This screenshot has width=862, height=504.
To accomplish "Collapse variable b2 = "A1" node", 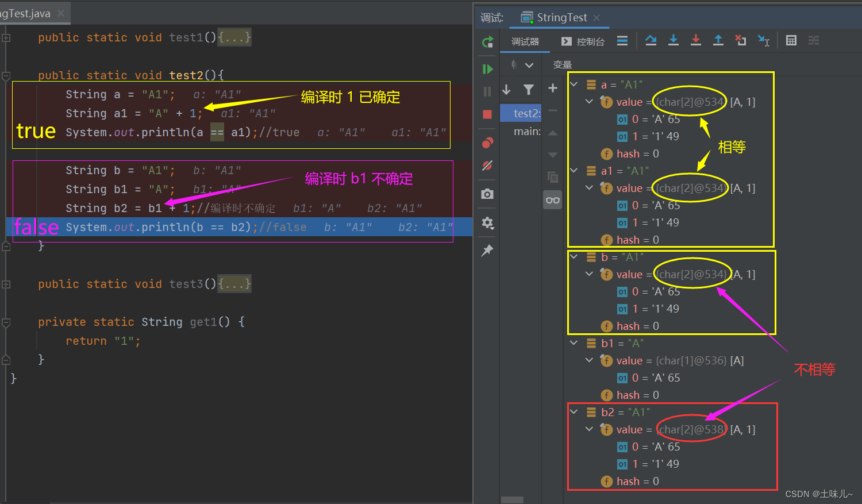I will pos(574,412).
